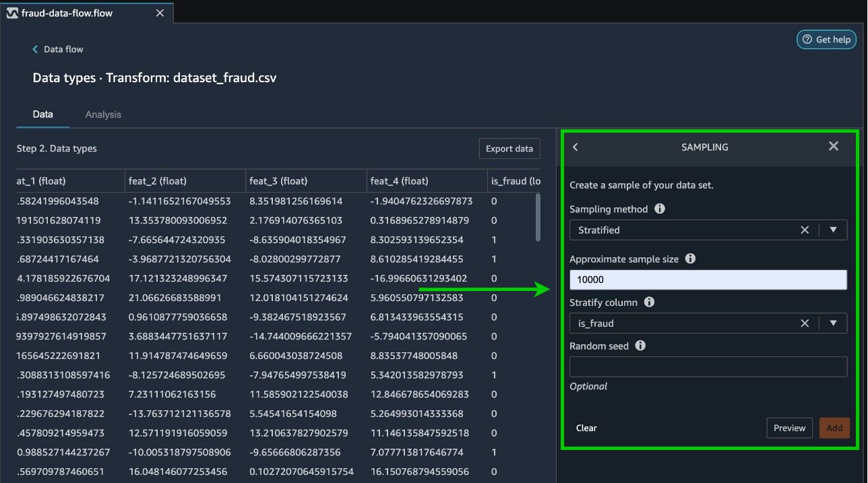Click Approximate sample size info icon
The height and width of the screenshot is (483, 868).
point(690,259)
